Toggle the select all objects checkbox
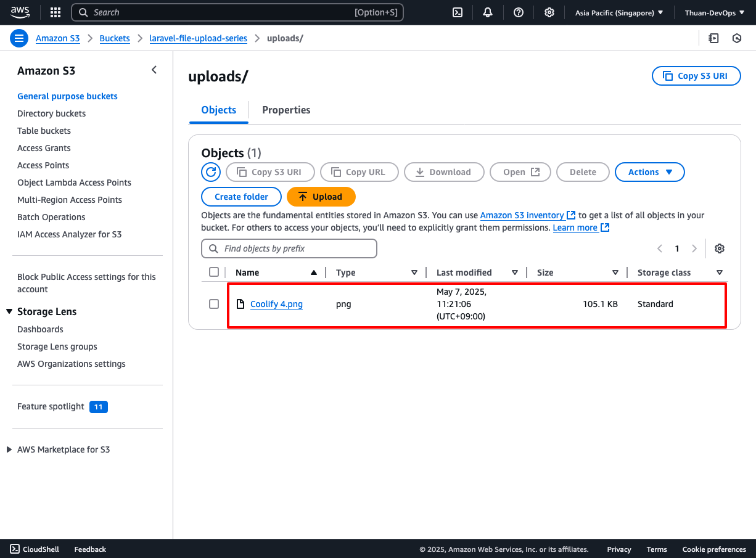The image size is (756, 558). coord(214,273)
